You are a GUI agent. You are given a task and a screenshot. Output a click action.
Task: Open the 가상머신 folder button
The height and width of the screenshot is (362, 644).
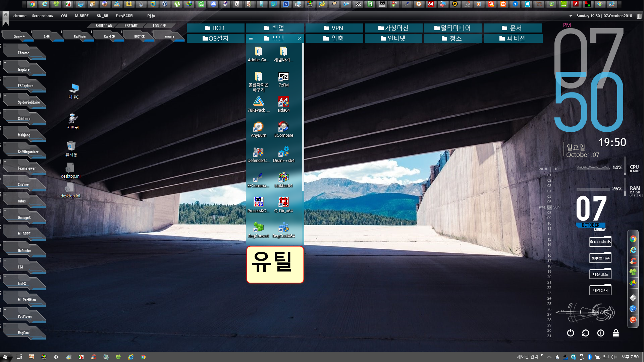pyautogui.click(x=393, y=28)
